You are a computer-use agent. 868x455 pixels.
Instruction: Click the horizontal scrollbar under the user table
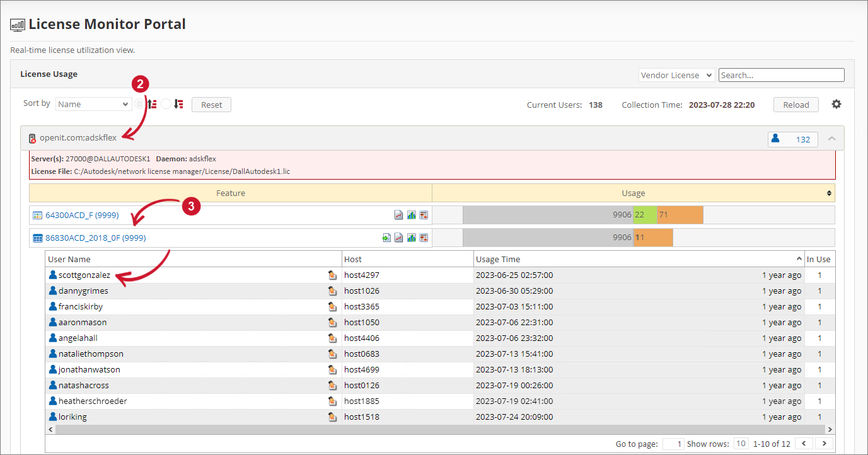click(440, 429)
